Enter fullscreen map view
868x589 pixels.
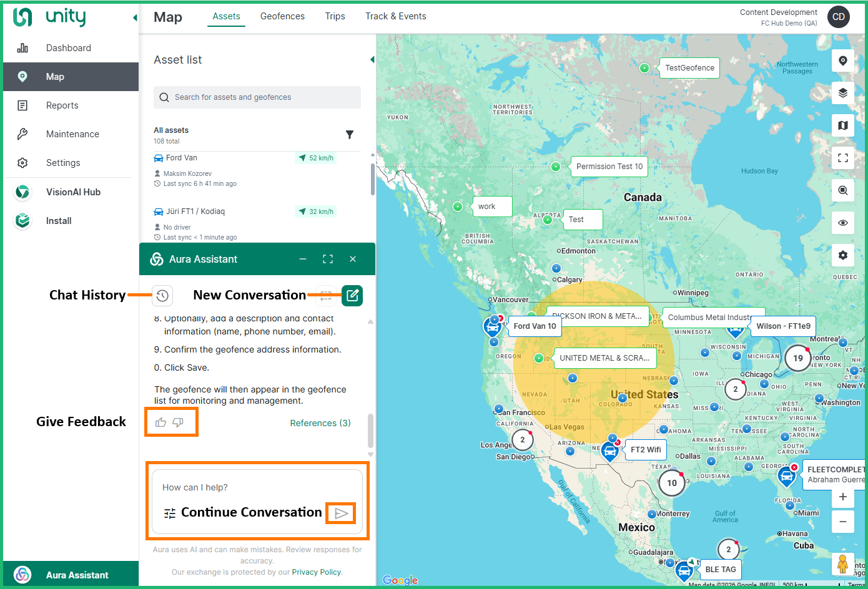point(842,158)
